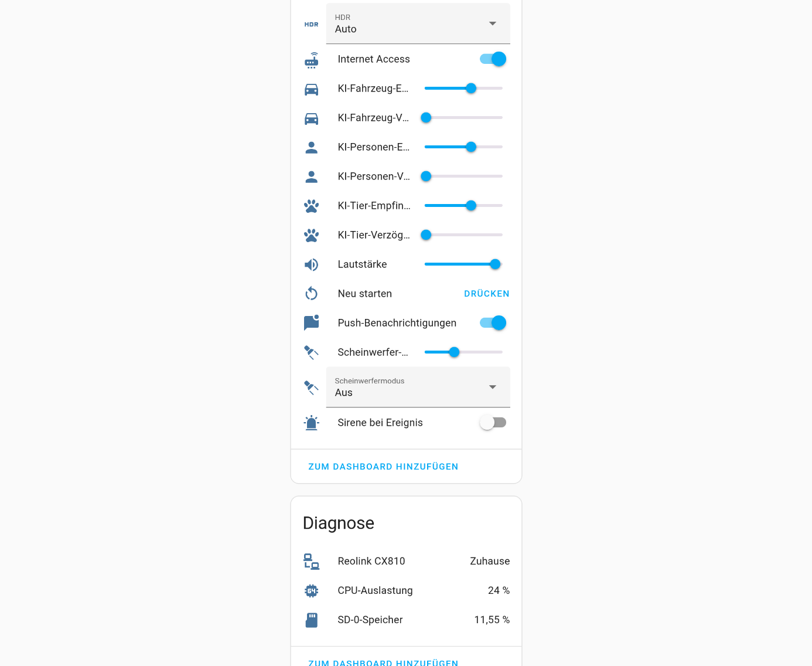Click the restart icon beside Neu starten
This screenshot has height=666, width=812.
[311, 294]
